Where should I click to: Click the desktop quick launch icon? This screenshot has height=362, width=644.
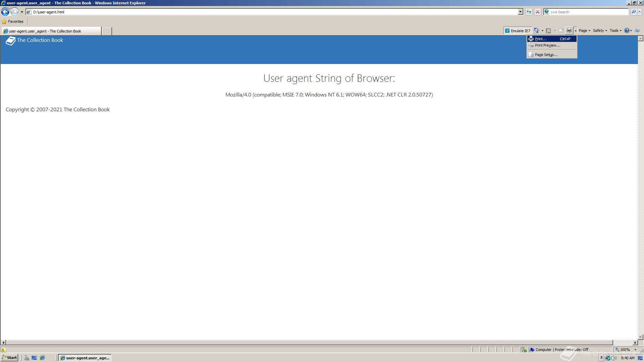[x=34, y=358]
